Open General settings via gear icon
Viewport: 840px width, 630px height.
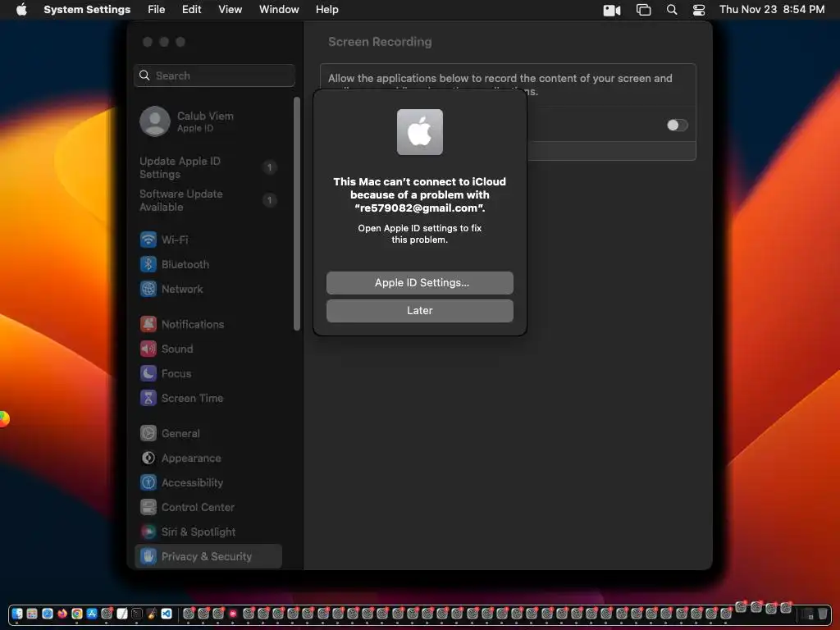(x=148, y=433)
